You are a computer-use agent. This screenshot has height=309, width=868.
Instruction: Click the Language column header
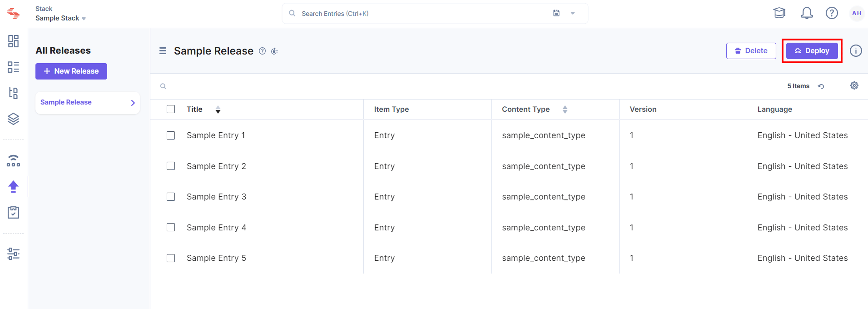click(x=774, y=109)
